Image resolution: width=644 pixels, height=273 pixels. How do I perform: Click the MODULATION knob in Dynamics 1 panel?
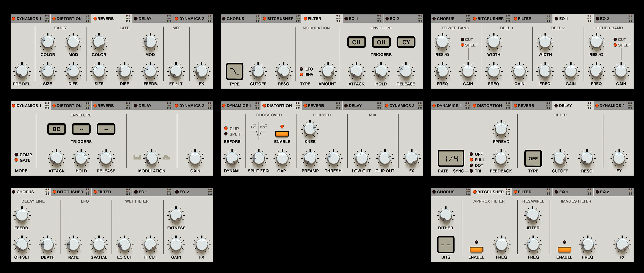click(152, 159)
